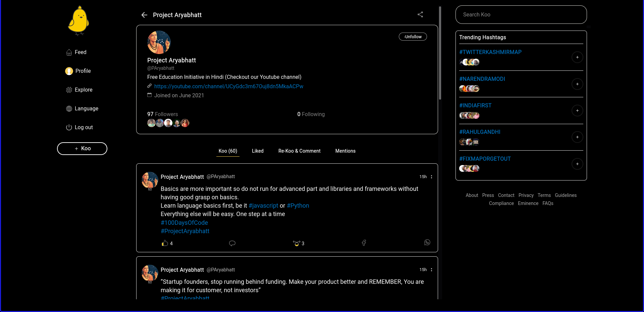Follow #FIXMAPORGETOUT with its plus button
The width and height of the screenshot is (644, 312).
point(577,164)
